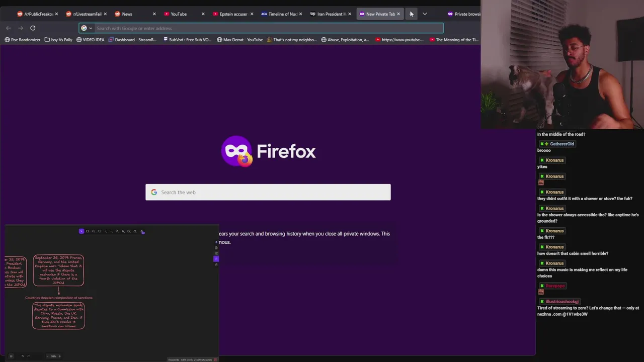The image size is (644, 362).
Task: Select the 'Countries threaten reimposition of sanctions' label
Action: pos(59,298)
